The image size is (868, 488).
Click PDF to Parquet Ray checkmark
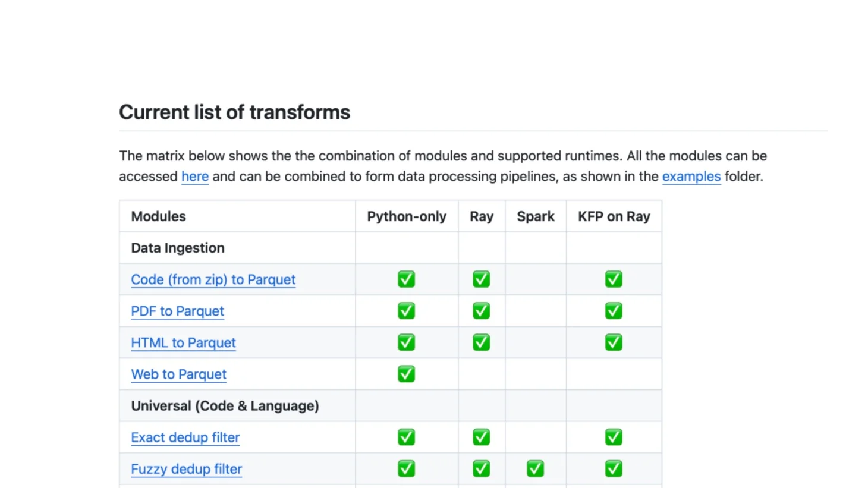pyautogui.click(x=481, y=311)
